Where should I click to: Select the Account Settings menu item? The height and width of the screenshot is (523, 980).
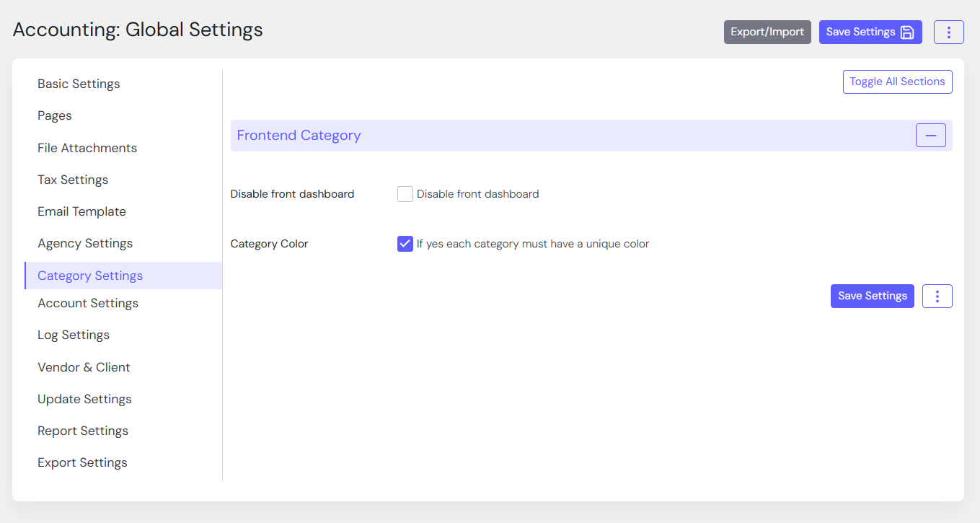[88, 303]
